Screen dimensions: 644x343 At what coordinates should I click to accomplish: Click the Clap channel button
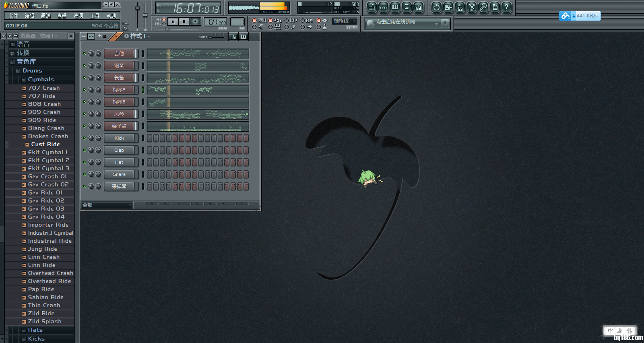click(119, 150)
